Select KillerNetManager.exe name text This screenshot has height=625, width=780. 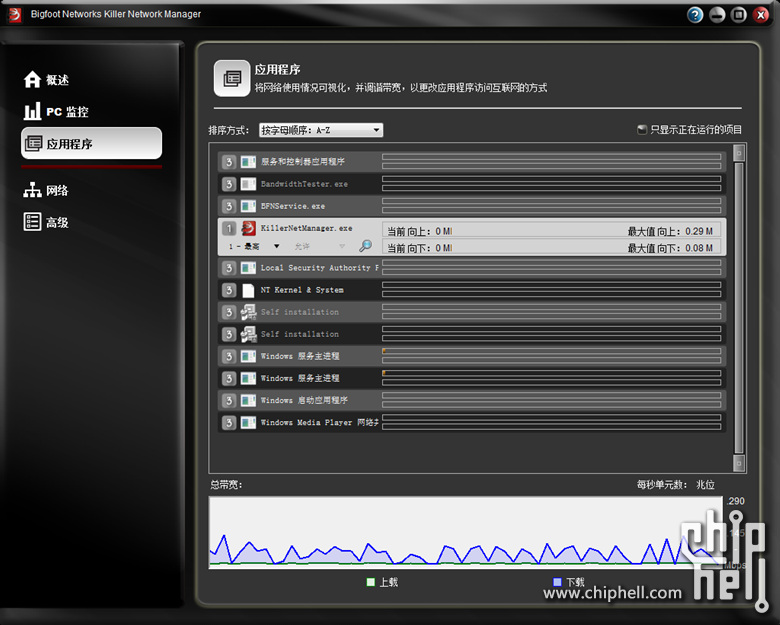[x=306, y=228]
